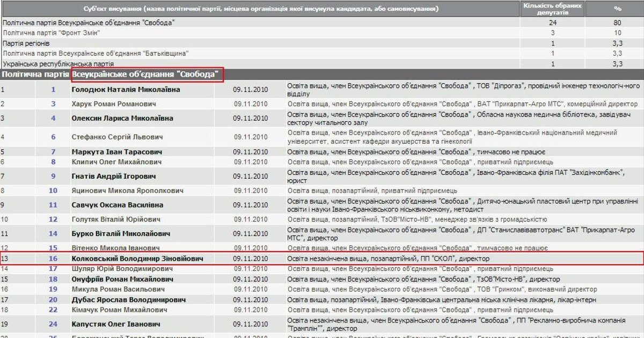Open blue link 9 beside Гнатів Андрій
Viewport: 644px width, 338px height.
pyautogui.click(x=53, y=176)
